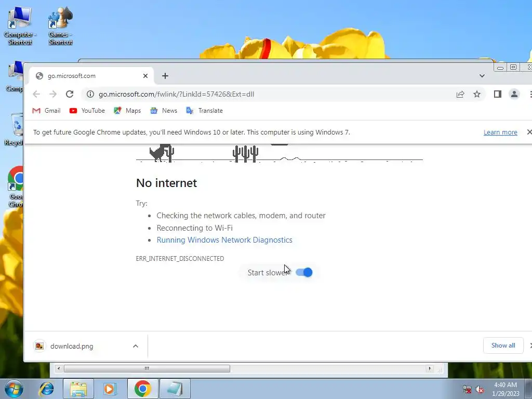Click right scroll arrow in background window

coord(430,368)
